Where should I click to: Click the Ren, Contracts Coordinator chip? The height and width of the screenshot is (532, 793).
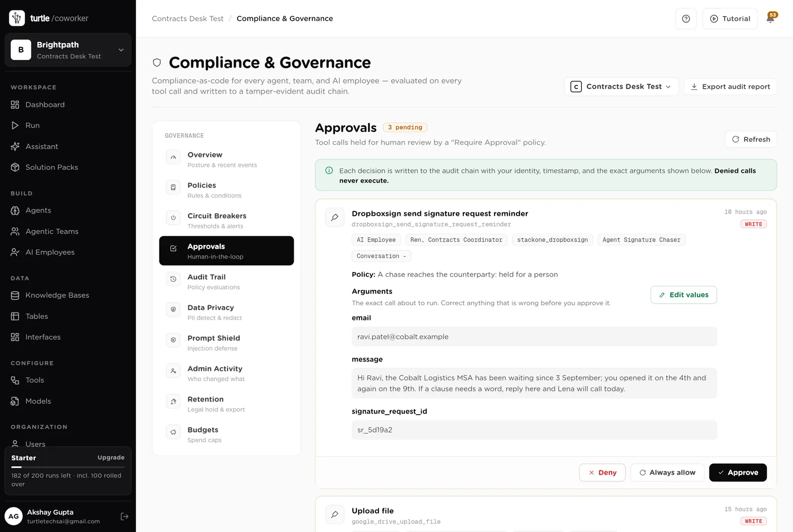456,240
